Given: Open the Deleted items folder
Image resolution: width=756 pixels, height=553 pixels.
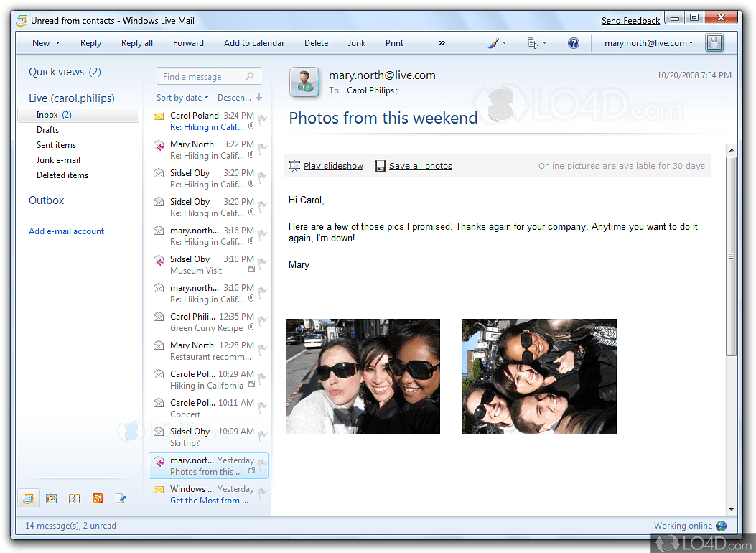Looking at the screenshot, I should [62, 175].
